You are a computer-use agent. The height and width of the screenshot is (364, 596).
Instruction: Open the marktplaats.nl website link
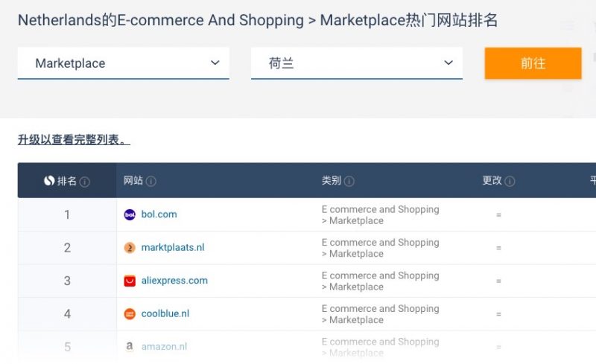click(173, 247)
